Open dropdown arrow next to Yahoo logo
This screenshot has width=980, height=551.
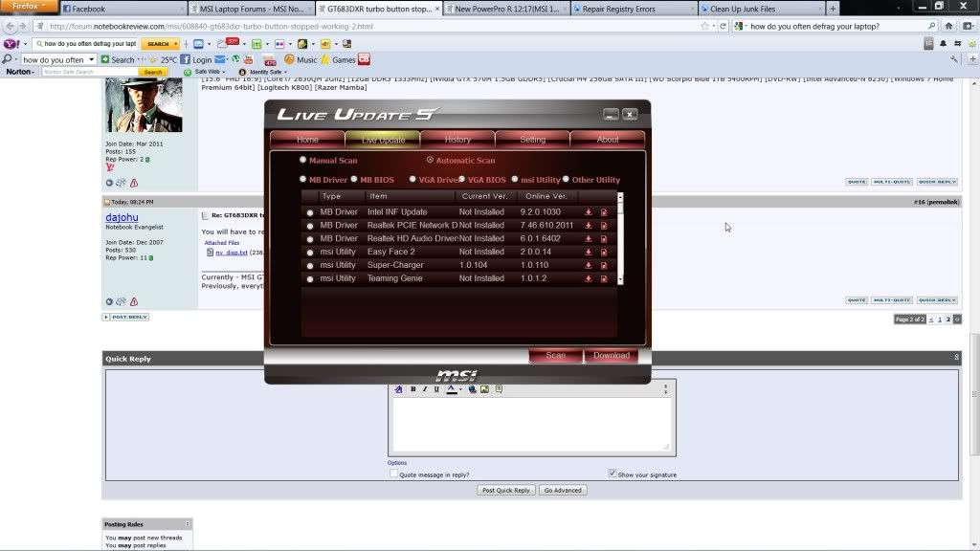(25, 44)
